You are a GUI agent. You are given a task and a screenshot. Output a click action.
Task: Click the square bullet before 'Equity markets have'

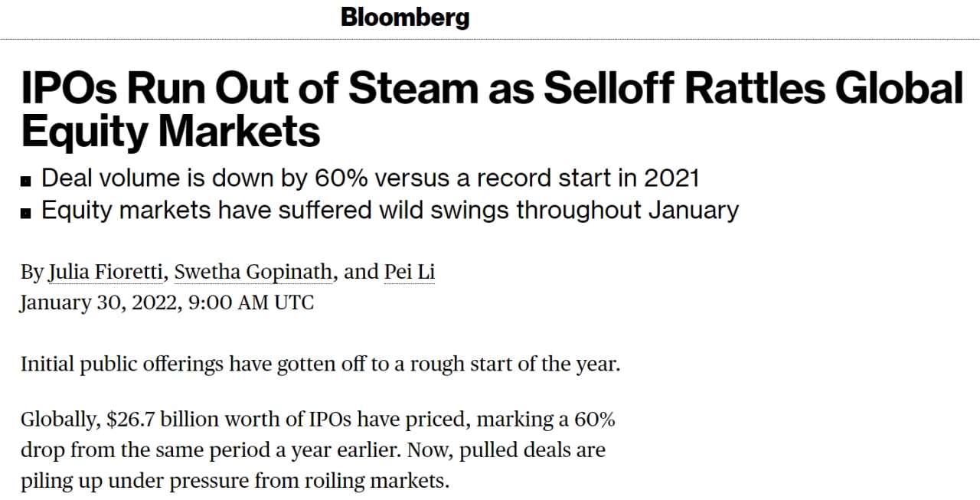[26, 212]
